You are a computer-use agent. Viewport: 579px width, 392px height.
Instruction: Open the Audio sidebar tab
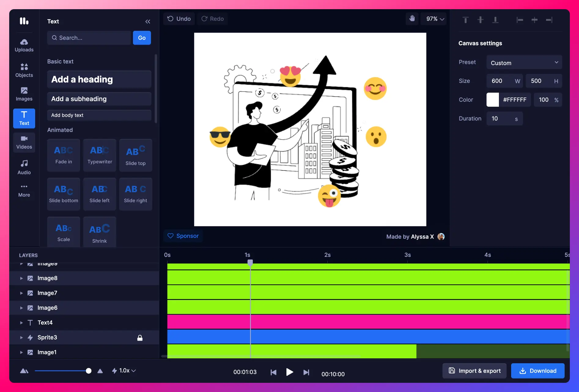pos(24,167)
